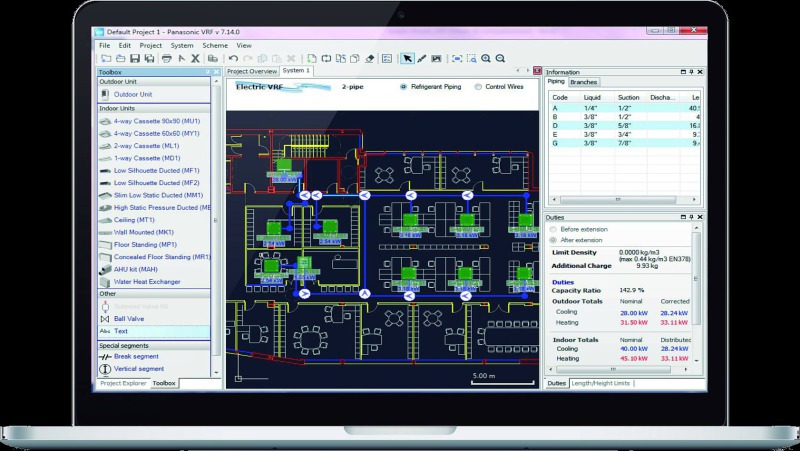This screenshot has width=800, height=451.
Task: Click the Save icon in the toolbar
Action: coord(135,59)
